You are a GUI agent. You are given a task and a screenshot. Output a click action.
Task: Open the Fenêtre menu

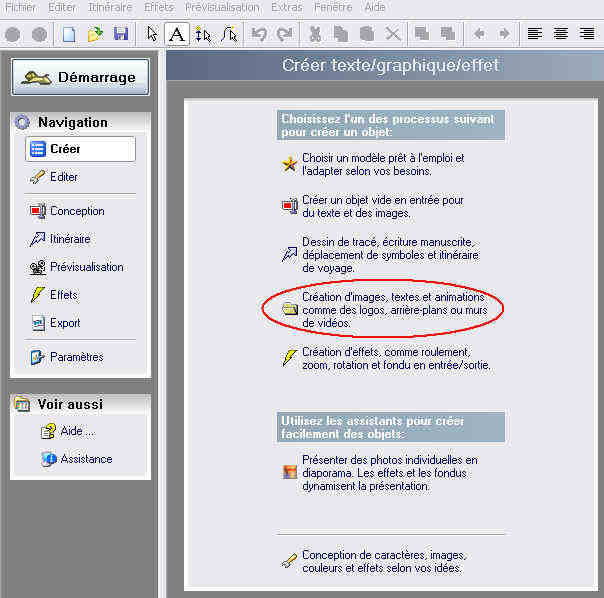click(333, 7)
